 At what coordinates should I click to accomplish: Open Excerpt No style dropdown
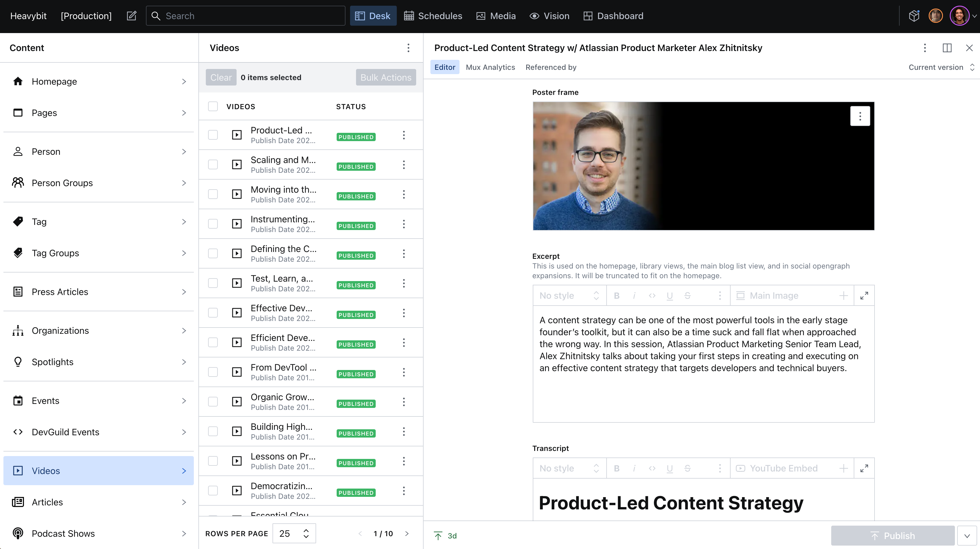click(x=569, y=296)
